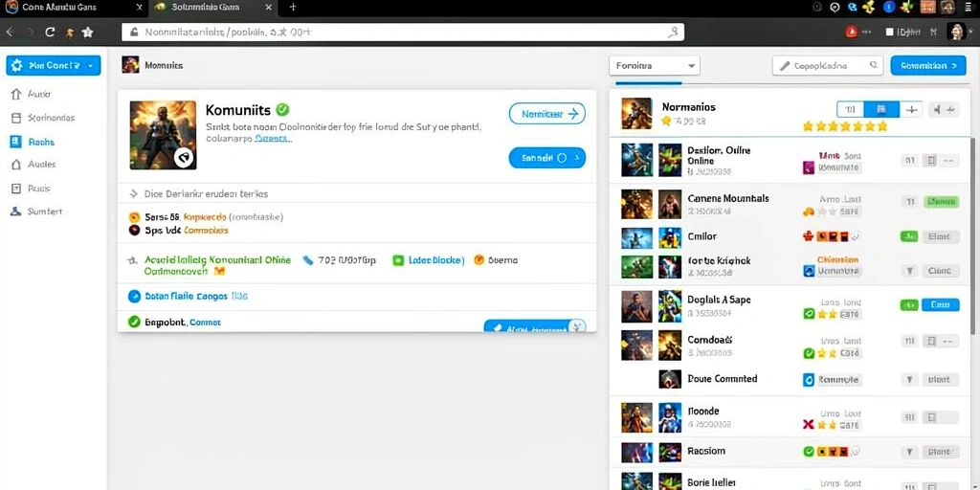The height and width of the screenshot is (490, 980).
Task: Click the star rating under Normanios header
Action: [x=845, y=126]
